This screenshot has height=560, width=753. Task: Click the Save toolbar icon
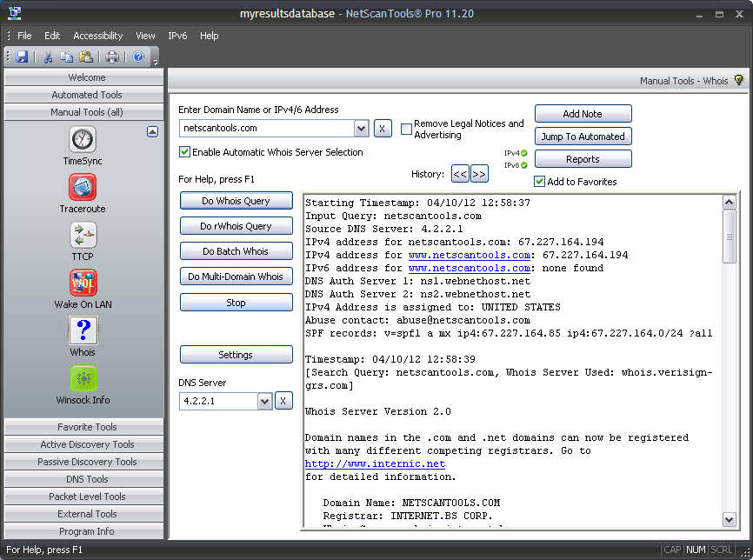click(22, 57)
